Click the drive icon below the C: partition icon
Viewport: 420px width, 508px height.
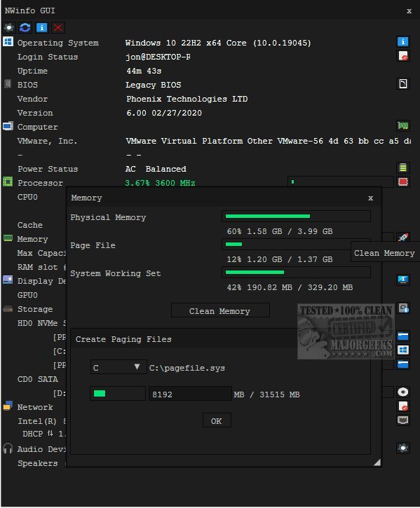pyautogui.click(x=402, y=364)
